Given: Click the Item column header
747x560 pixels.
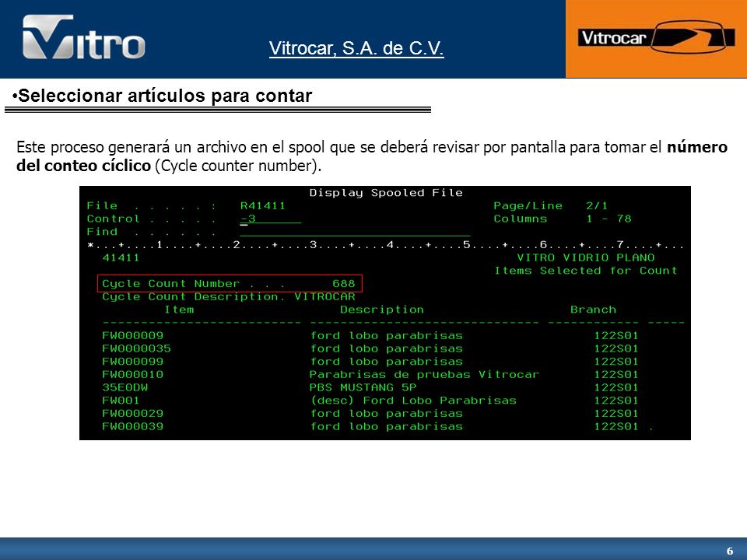Looking at the screenshot, I should tap(179, 310).
